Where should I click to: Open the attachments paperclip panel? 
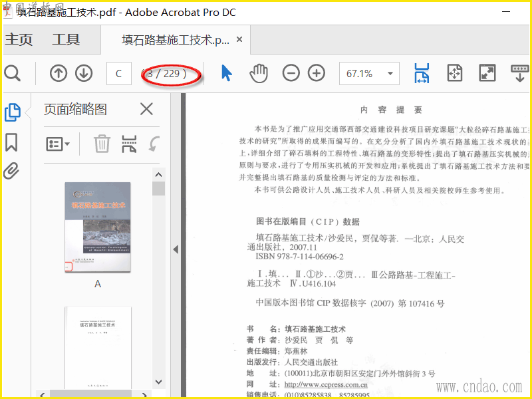(x=11, y=170)
